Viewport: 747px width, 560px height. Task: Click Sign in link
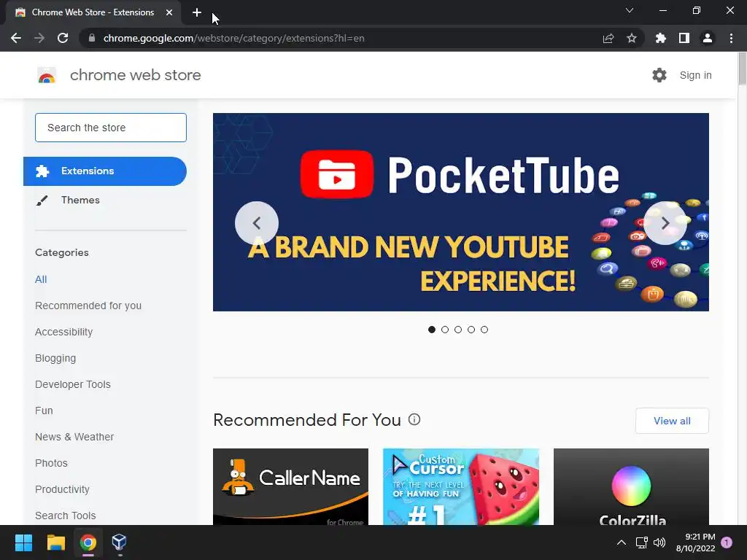click(695, 75)
